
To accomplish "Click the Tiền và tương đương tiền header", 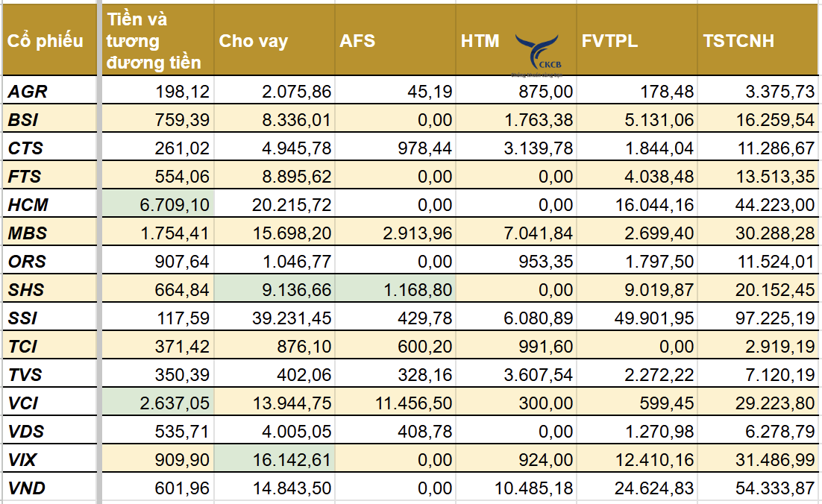I will [154, 41].
